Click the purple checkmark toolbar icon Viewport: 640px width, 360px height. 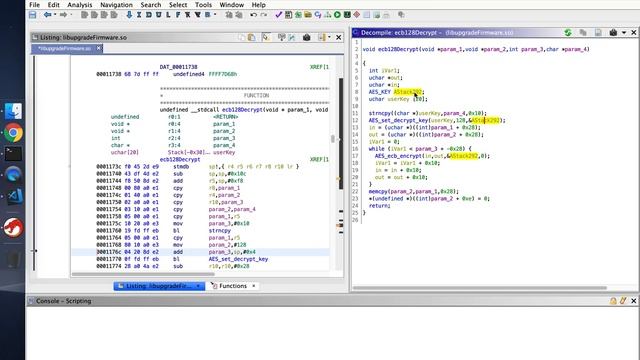[x=279, y=15]
